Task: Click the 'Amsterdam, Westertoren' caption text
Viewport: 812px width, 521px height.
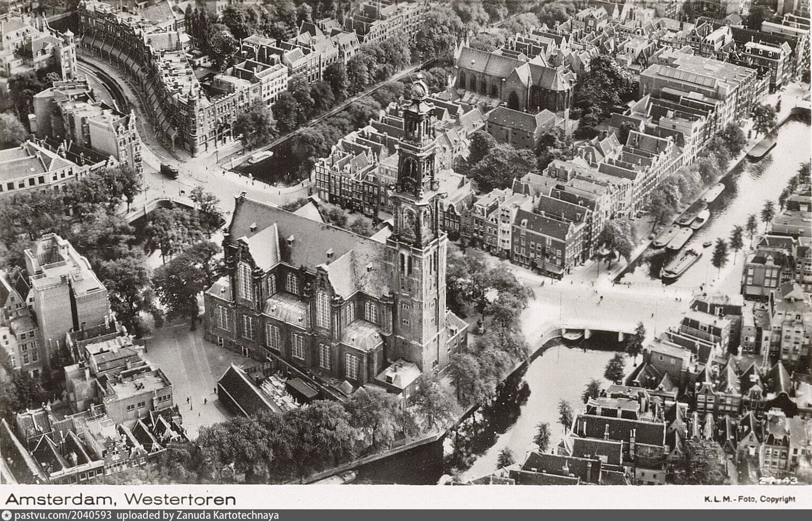Action: pos(120,499)
